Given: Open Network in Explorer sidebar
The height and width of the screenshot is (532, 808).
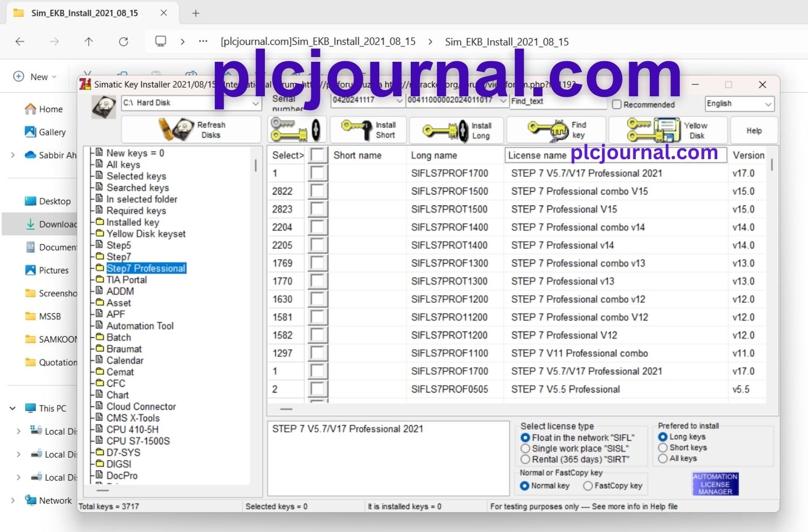Looking at the screenshot, I should (x=48, y=501).
